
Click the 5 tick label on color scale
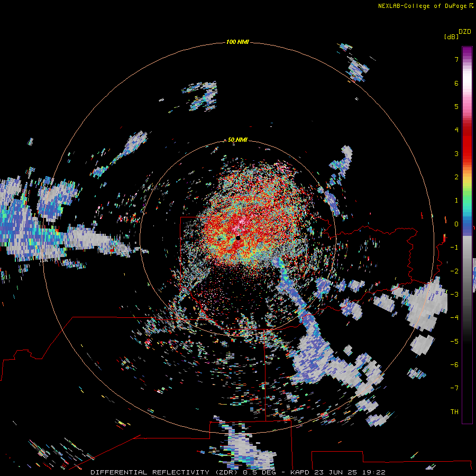coord(456,106)
